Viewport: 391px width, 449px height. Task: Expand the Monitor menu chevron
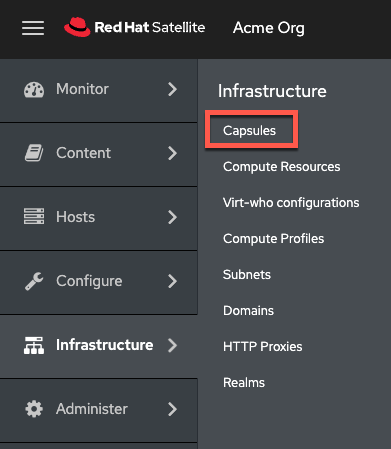[172, 89]
